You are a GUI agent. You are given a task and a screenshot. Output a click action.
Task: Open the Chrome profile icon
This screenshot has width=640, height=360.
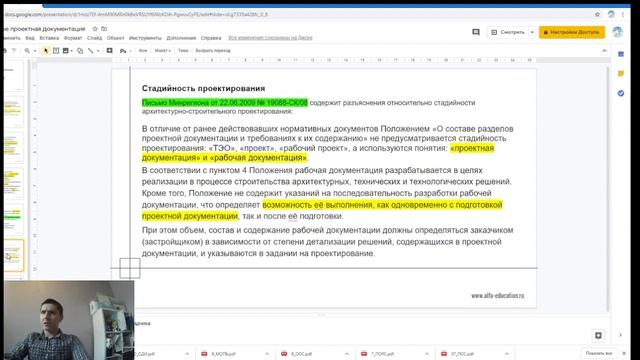[611, 14]
